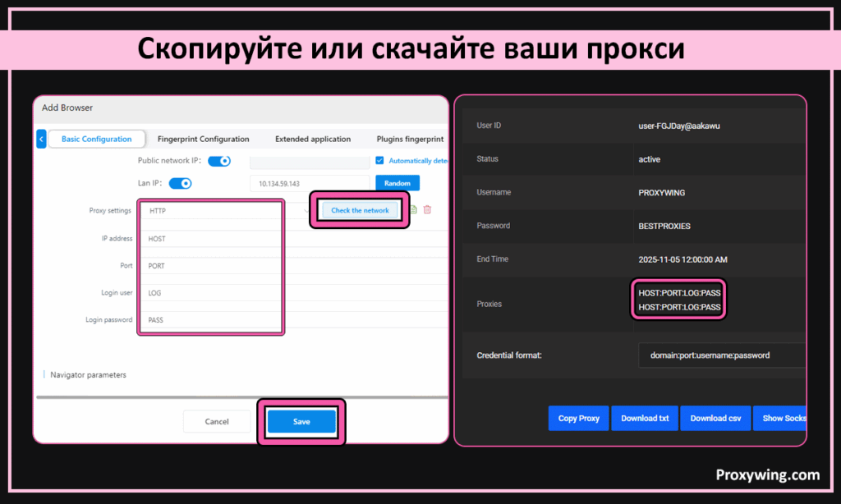Uncheck the Automatically detect checkbox

pyautogui.click(x=379, y=161)
